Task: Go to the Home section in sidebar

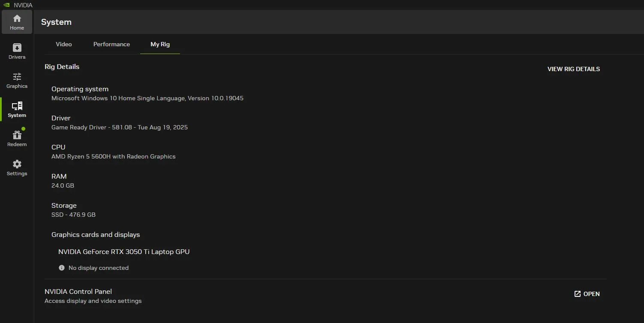Action: click(17, 22)
